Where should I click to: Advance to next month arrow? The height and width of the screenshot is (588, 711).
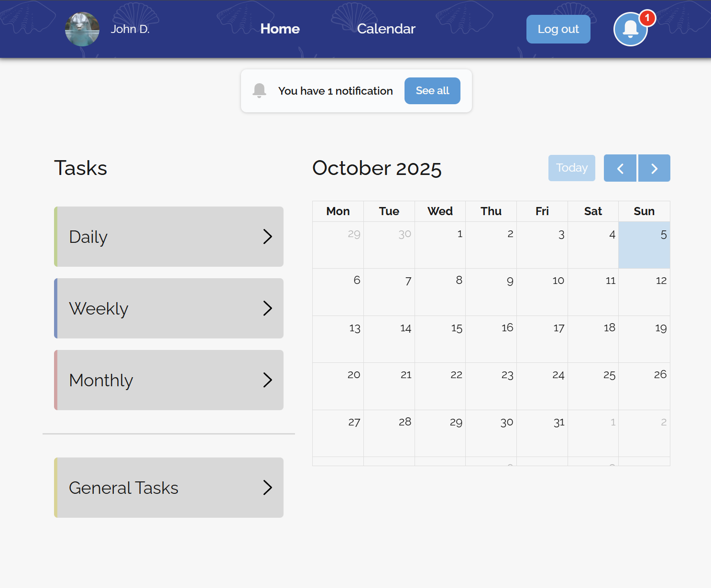654,168
